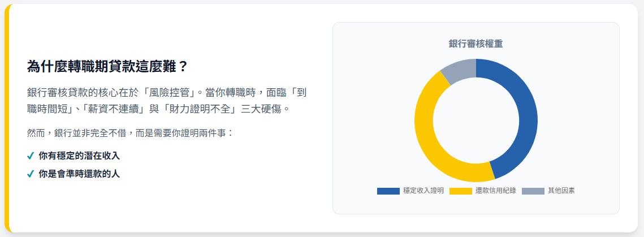Image resolution: width=644 pixels, height=237 pixels.
Task: Click the empty center of the donut chart
Action: (x=476, y=120)
